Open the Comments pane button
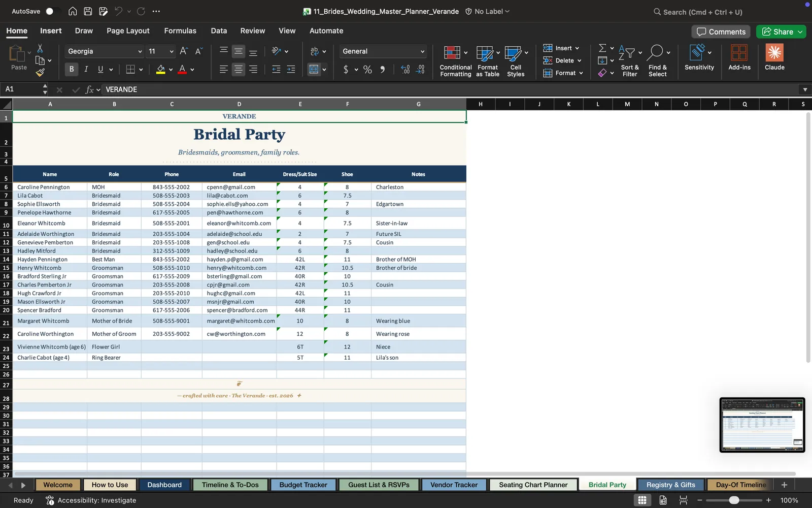Image resolution: width=812 pixels, height=508 pixels. pyautogui.click(x=721, y=31)
